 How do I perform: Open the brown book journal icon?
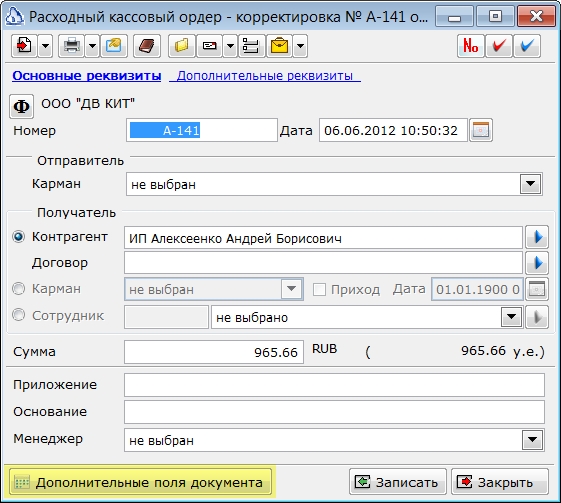point(147,46)
